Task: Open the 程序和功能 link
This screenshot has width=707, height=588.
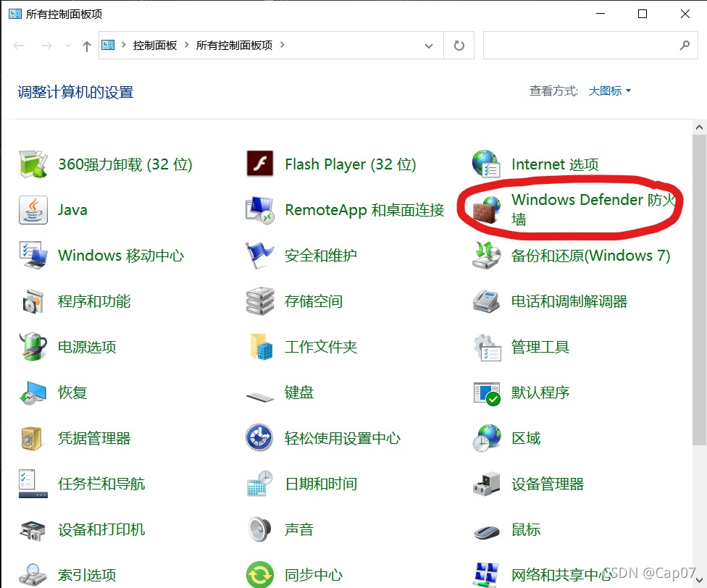Action: pos(94,301)
